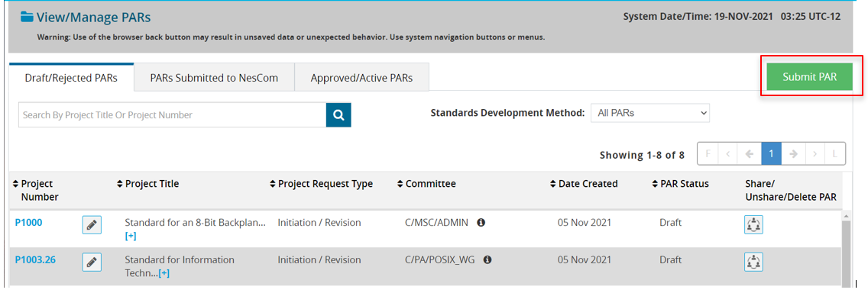
Task: Click the View/Manage PARs folder icon
Action: click(x=27, y=17)
